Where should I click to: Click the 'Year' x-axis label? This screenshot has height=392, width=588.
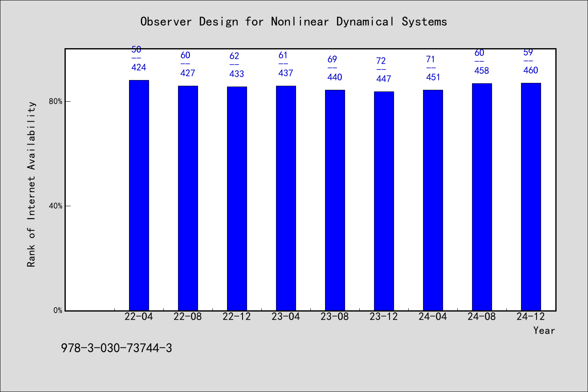[544, 330]
